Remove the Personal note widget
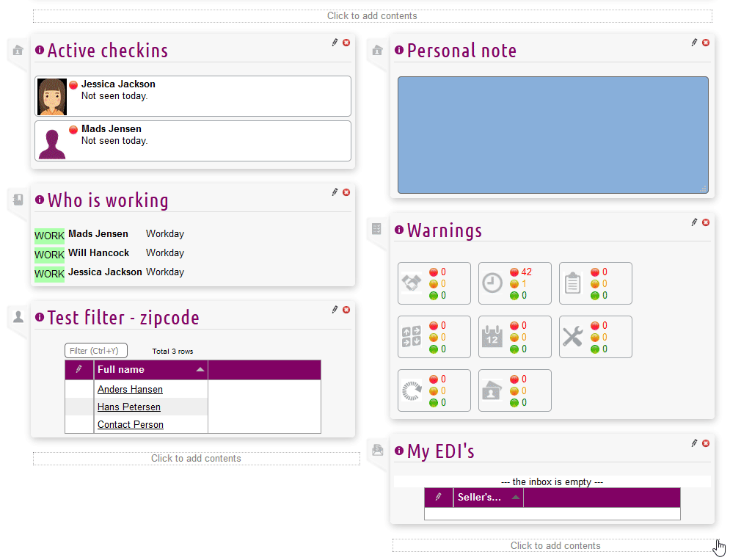 pos(706,43)
